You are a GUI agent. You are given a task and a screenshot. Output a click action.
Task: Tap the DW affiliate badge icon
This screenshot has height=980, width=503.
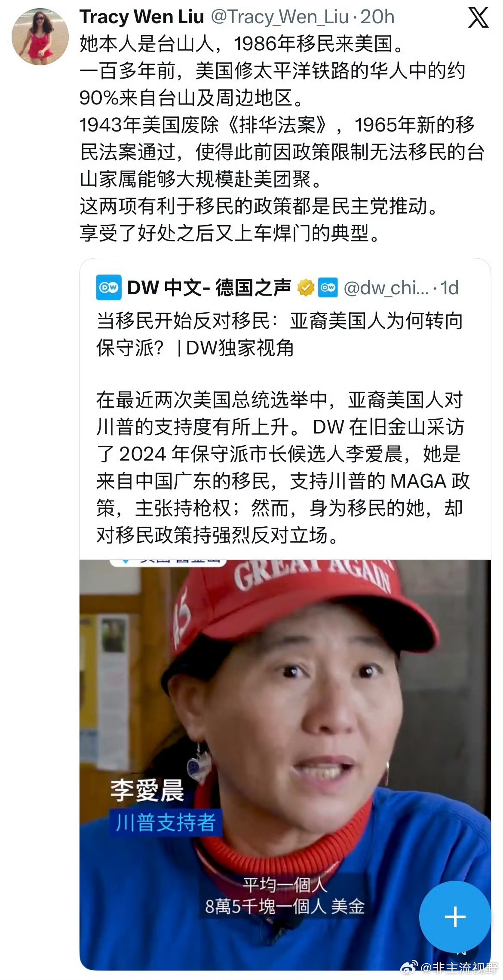328,287
